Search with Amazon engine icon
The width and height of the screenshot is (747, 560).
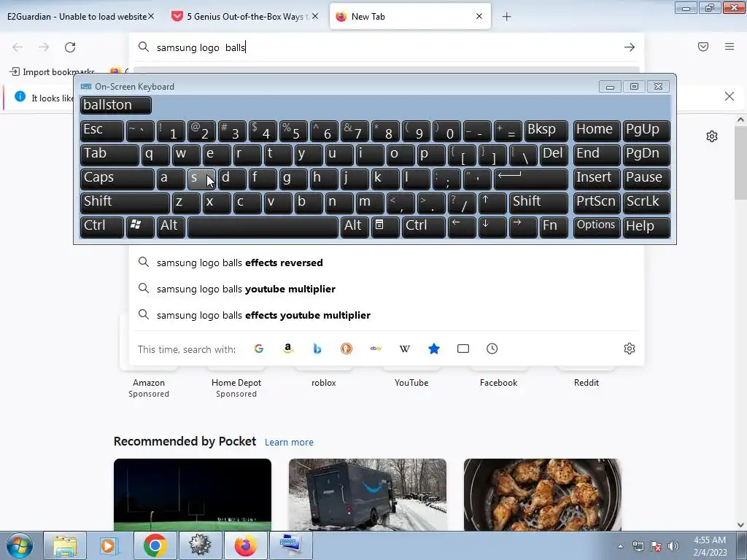pos(287,349)
